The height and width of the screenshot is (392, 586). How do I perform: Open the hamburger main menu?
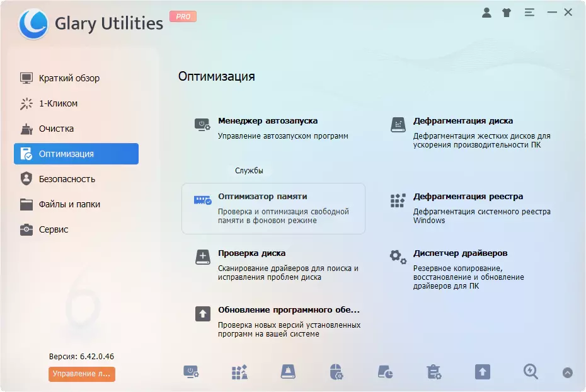click(x=529, y=13)
